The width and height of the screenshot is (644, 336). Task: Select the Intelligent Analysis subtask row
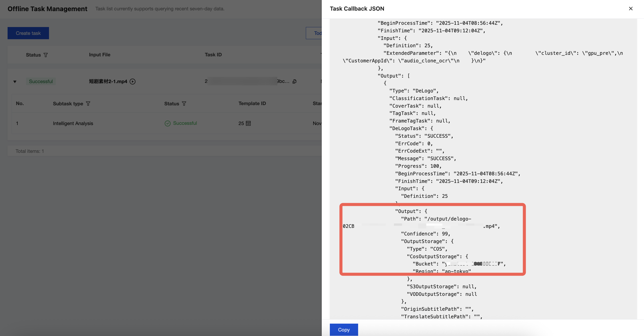(x=73, y=123)
